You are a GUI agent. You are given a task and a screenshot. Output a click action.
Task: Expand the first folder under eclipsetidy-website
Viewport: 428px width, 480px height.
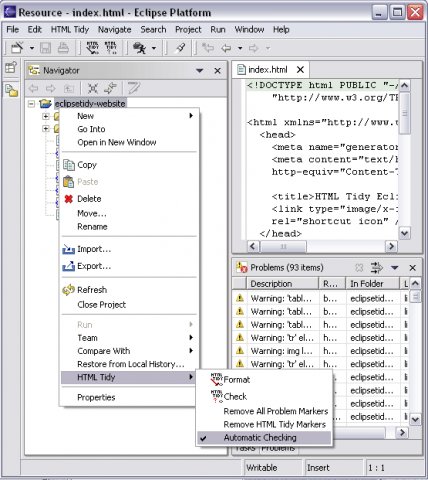[x=46, y=116]
